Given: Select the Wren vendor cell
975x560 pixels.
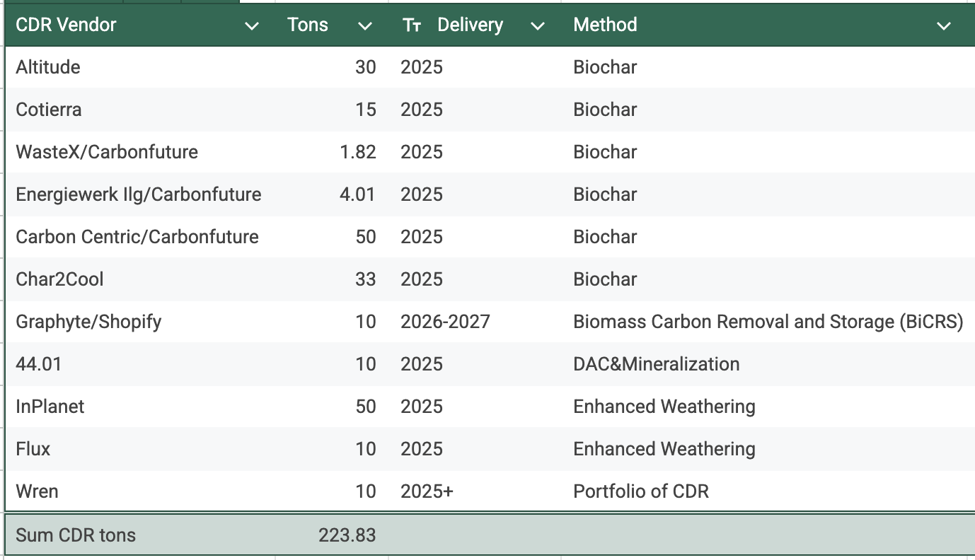Looking at the screenshot, I should click(140, 491).
